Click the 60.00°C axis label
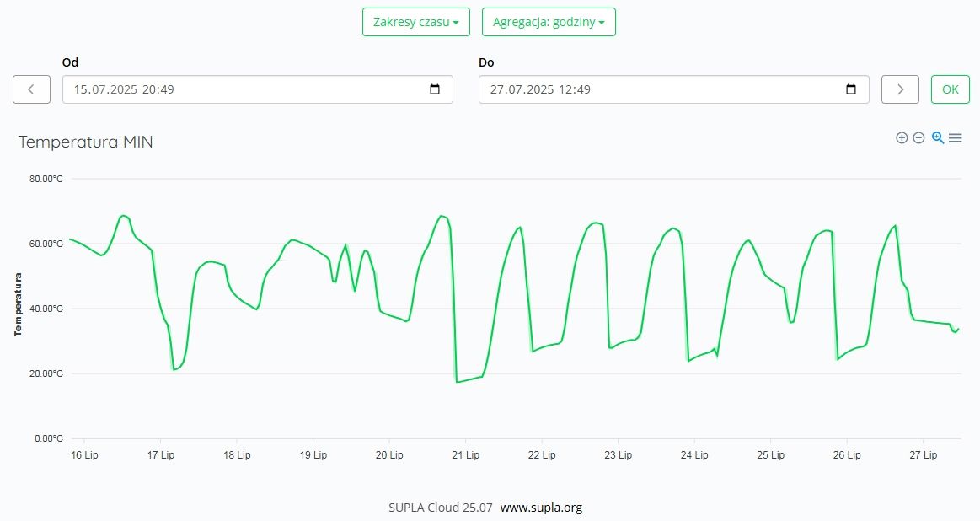980x521 pixels. [x=46, y=244]
